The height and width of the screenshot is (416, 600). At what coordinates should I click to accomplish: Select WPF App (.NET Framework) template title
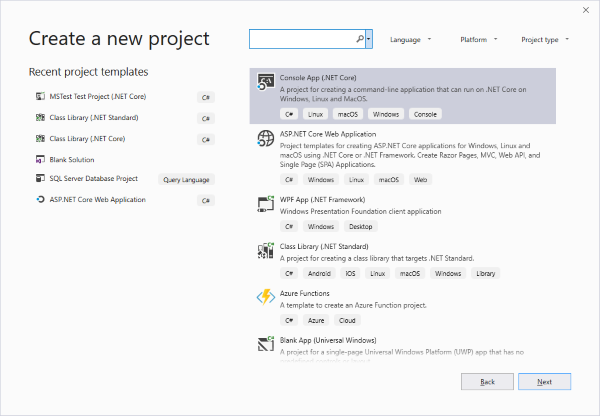click(322, 199)
